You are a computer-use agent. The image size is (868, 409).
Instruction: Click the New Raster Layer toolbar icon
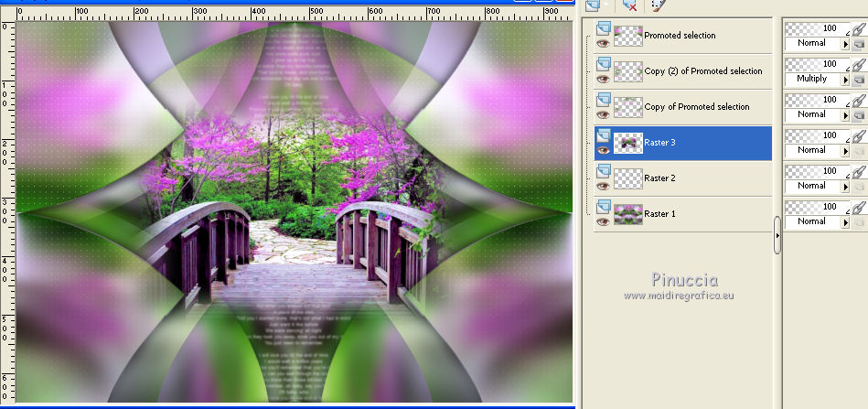click(x=594, y=5)
